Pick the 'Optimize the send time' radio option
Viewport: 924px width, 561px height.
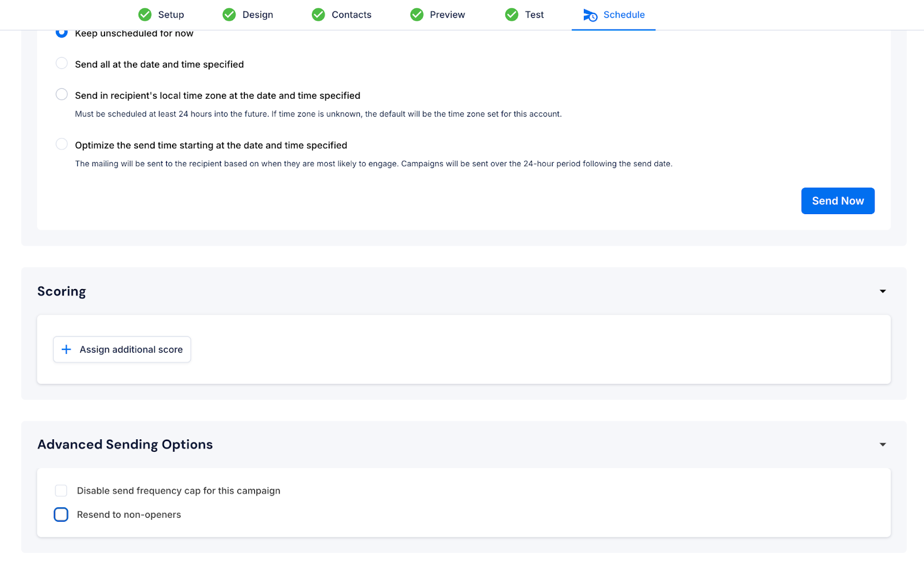tap(62, 144)
